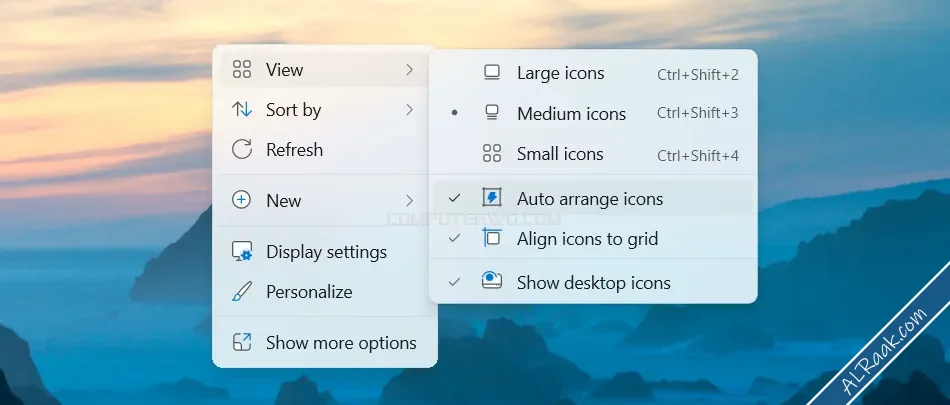The image size is (950, 405).
Task: Click the Personalize paintbrush icon
Action: 242,292
